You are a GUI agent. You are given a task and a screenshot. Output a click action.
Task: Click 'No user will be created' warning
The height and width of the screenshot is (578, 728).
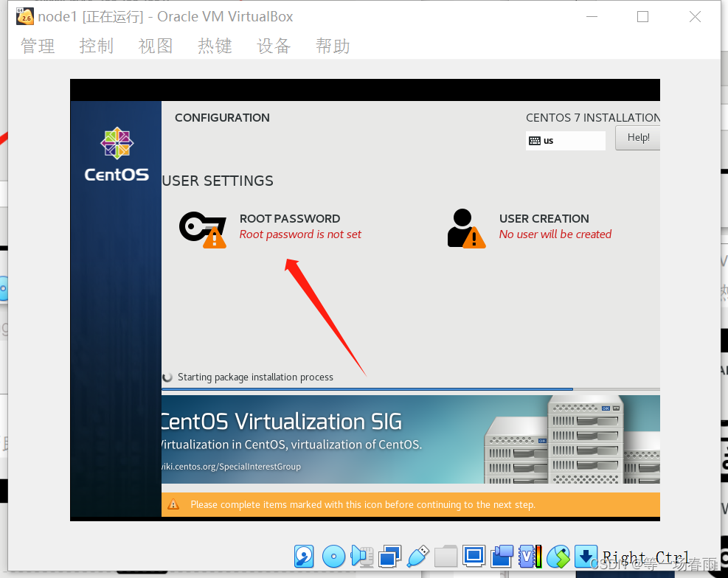coord(555,234)
